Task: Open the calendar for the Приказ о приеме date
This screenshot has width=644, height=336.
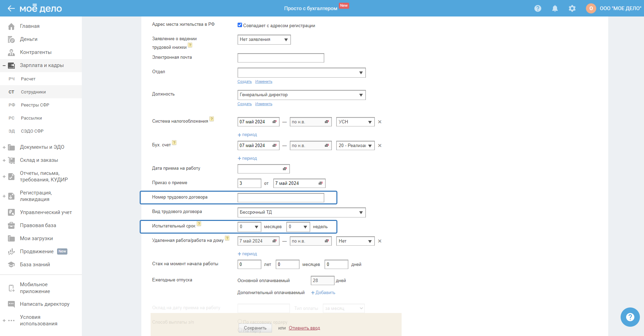Action: tap(320, 183)
